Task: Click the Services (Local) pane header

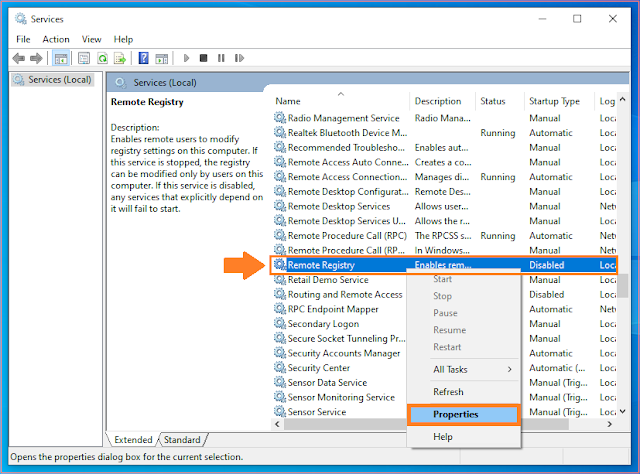Action: [x=368, y=82]
